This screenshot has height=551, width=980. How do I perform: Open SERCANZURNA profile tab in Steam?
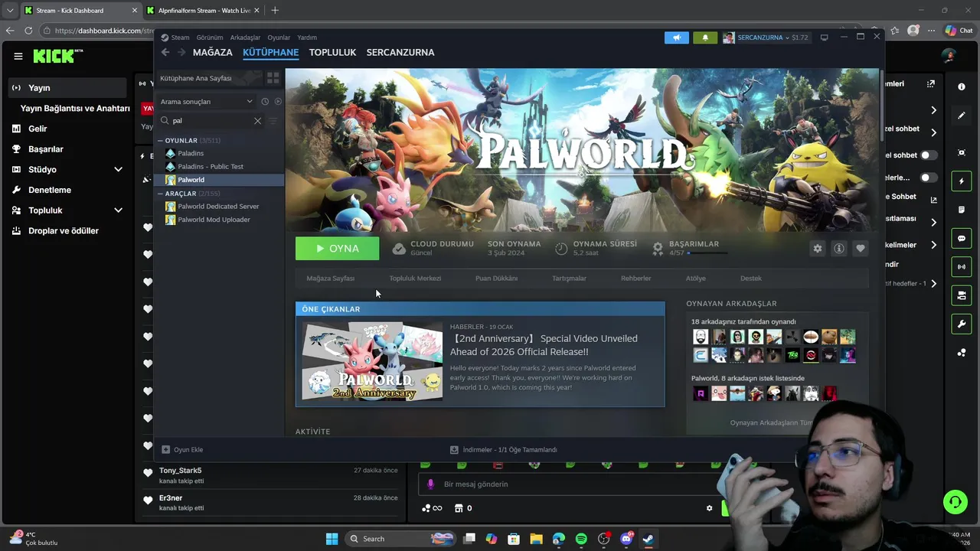[400, 52]
